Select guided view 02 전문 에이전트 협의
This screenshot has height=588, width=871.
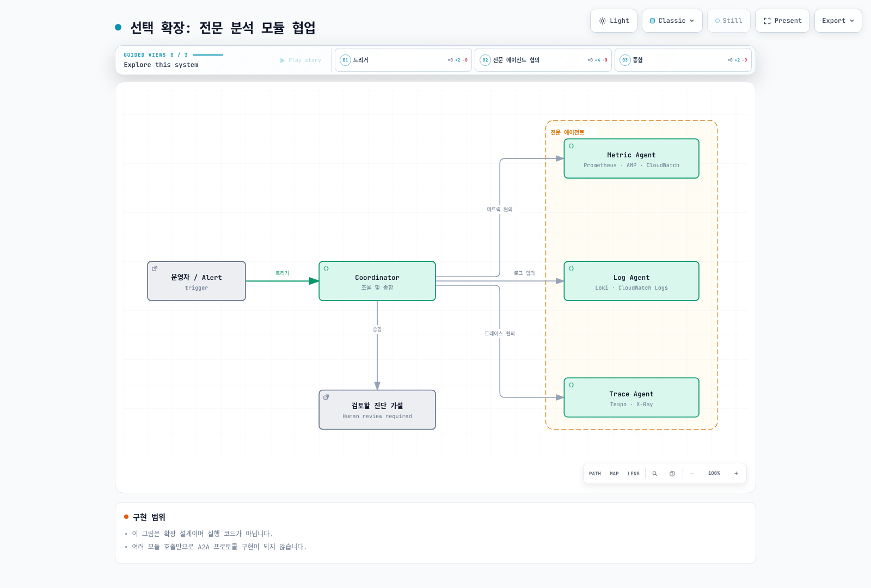(543, 60)
